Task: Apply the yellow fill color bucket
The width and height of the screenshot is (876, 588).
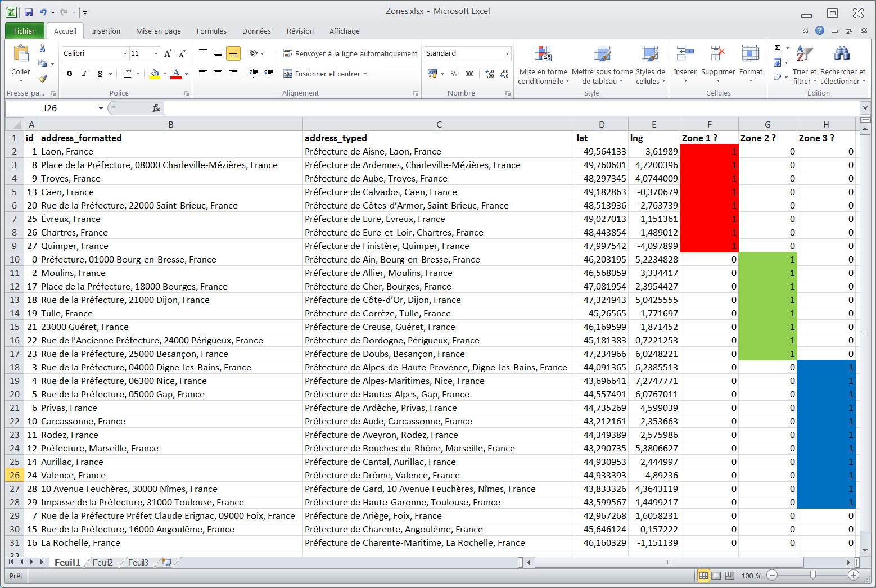Action: pyautogui.click(x=155, y=74)
